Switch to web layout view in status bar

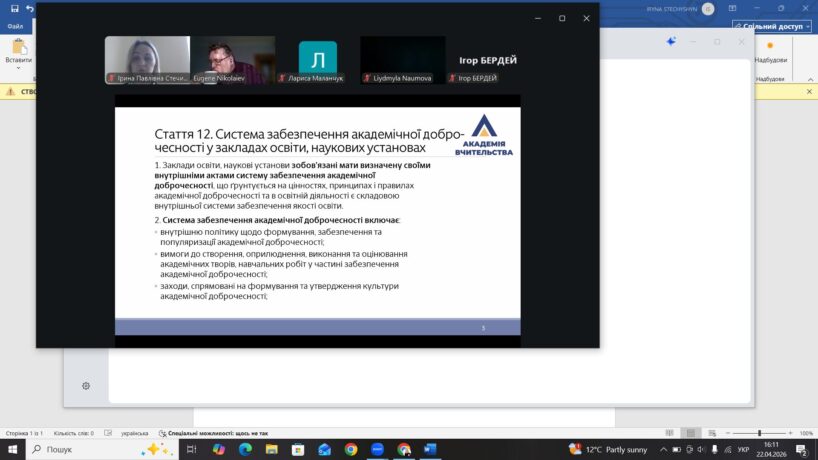[711, 433]
